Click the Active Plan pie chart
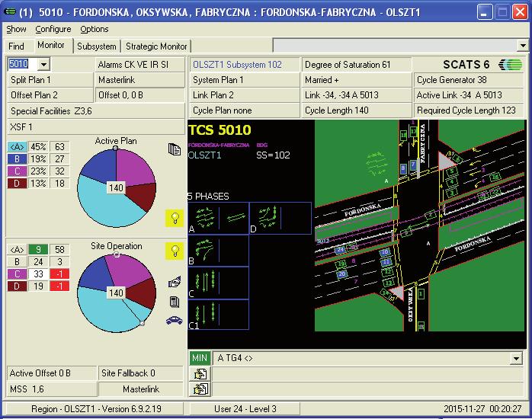 point(117,188)
